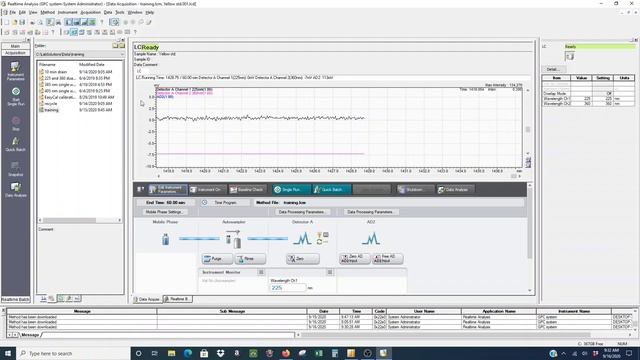Click Mobile Phase Settings button

(164, 212)
